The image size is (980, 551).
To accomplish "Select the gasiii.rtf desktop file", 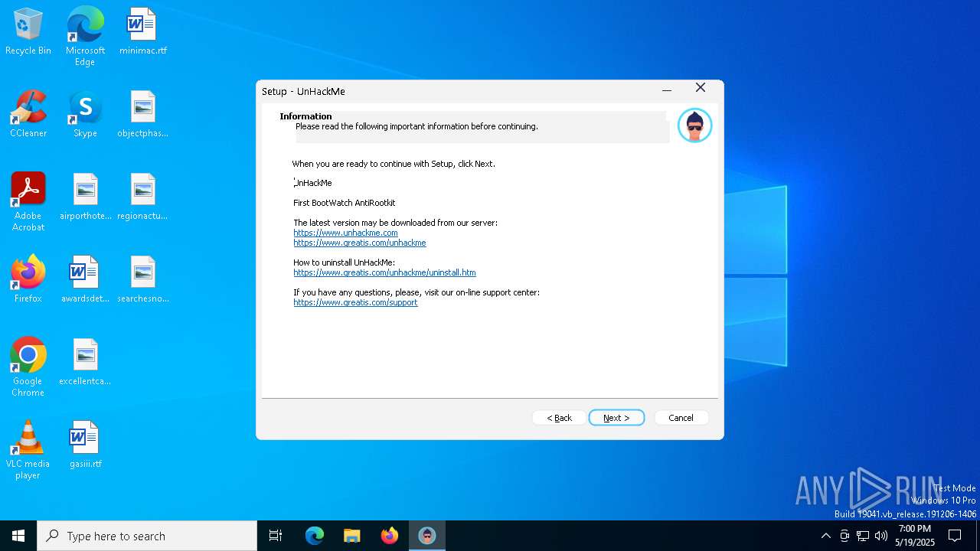I will click(x=85, y=445).
